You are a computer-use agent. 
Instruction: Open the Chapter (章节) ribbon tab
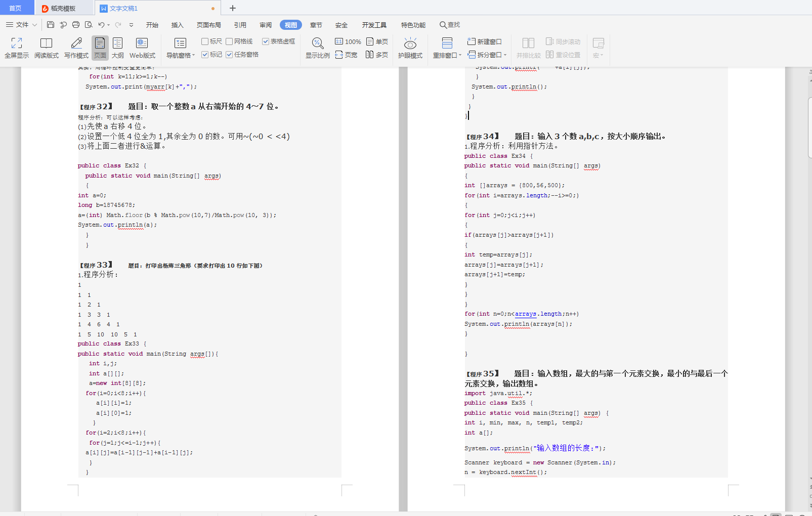[x=316, y=25]
